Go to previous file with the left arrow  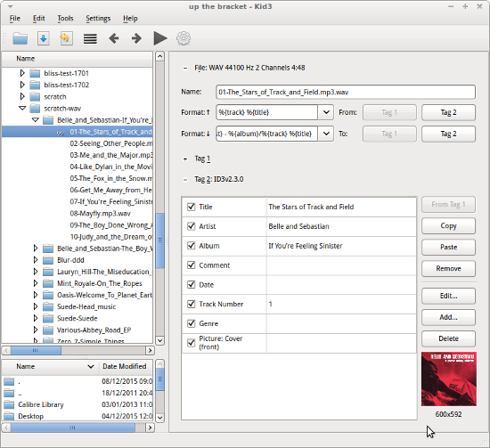tap(114, 38)
